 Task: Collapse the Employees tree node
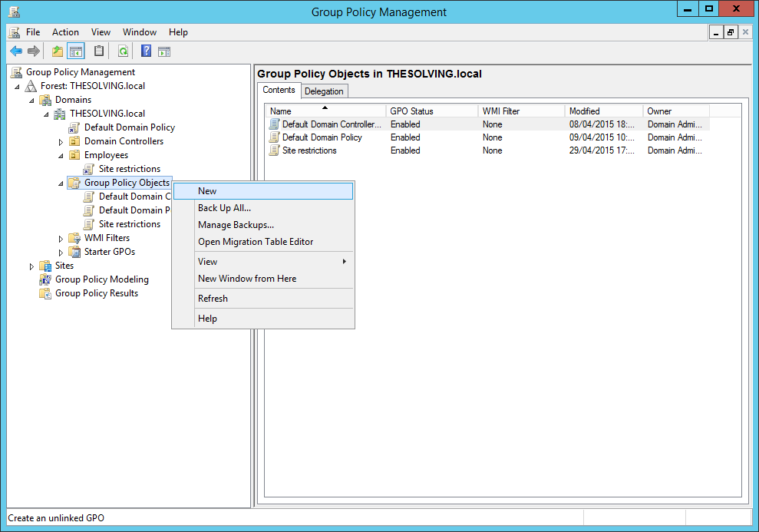pyautogui.click(x=61, y=156)
